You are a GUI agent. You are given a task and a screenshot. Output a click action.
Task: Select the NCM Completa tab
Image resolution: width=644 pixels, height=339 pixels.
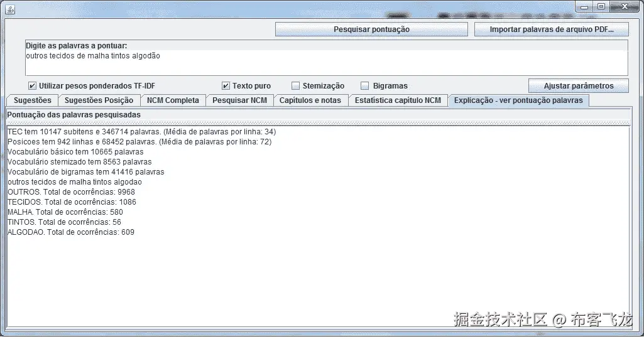173,100
